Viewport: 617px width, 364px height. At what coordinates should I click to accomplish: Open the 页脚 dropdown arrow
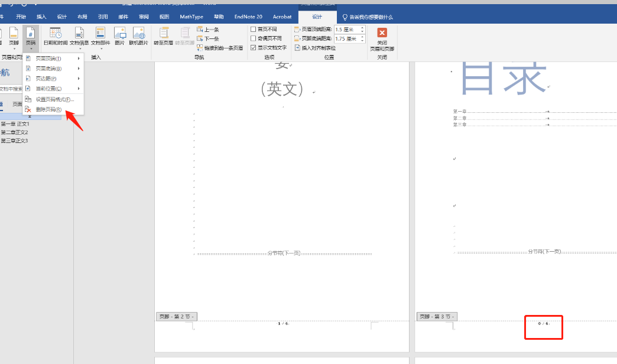pos(14,49)
